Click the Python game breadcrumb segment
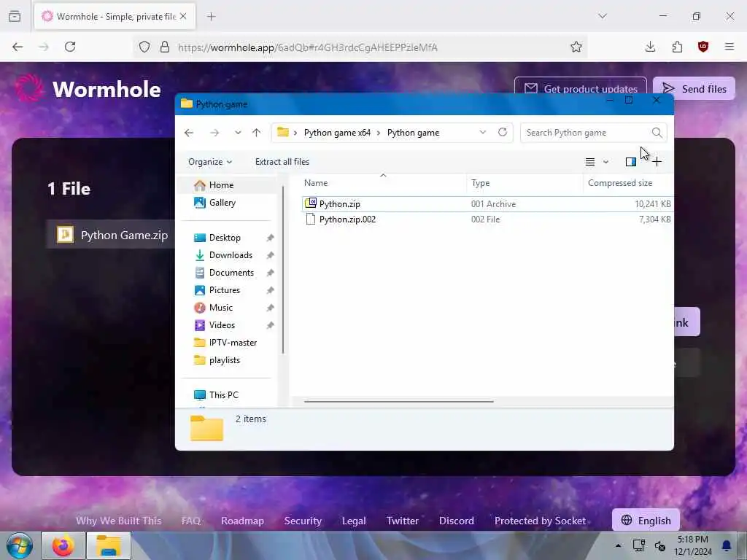 (x=413, y=133)
